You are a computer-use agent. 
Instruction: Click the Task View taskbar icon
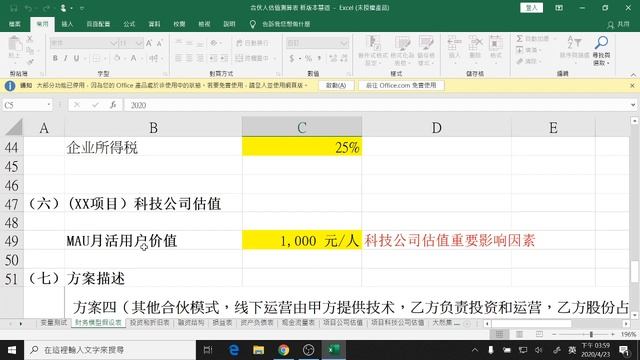(x=208, y=350)
